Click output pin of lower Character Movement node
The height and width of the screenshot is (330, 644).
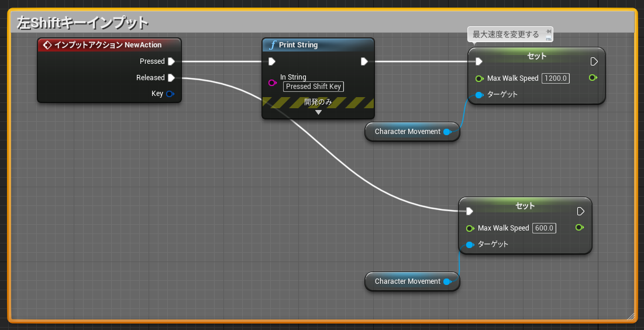pos(447,281)
